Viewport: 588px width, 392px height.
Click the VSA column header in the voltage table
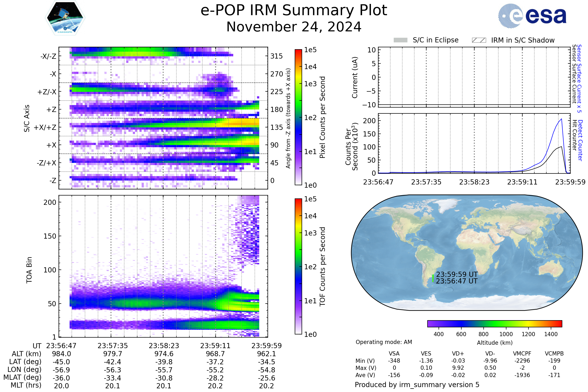(394, 354)
